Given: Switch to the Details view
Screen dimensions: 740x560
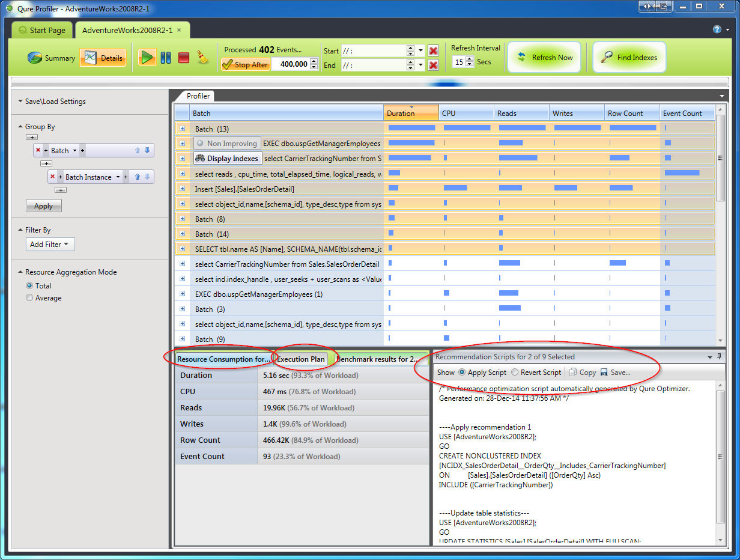Looking at the screenshot, I should tap(103, 58).
